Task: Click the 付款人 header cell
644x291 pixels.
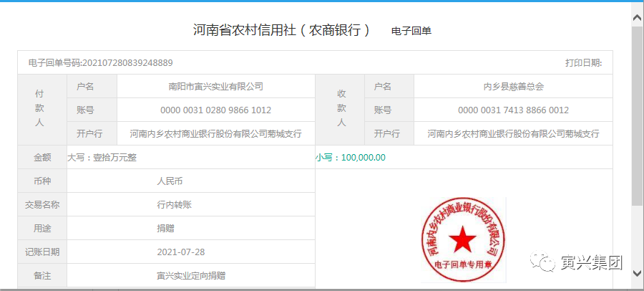Action: click(42, 110)
